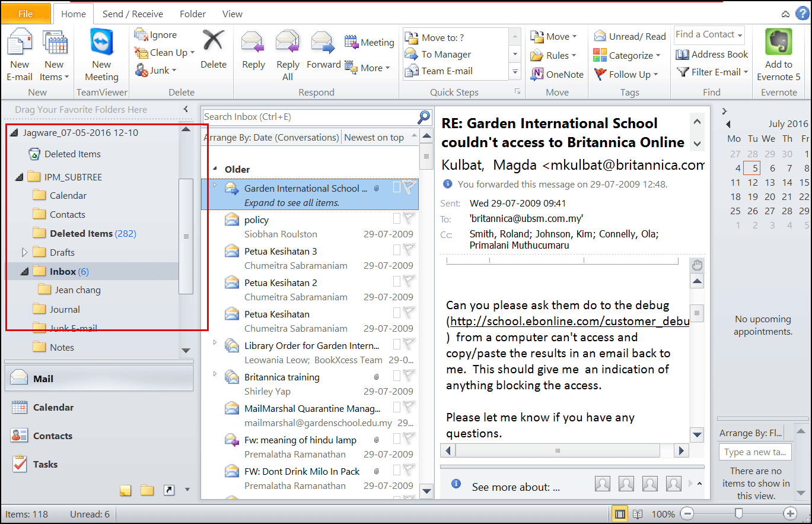Toggle the Newest on top sort order
The width and height of the screenshot is (812, 524).
tap(380, 138)
